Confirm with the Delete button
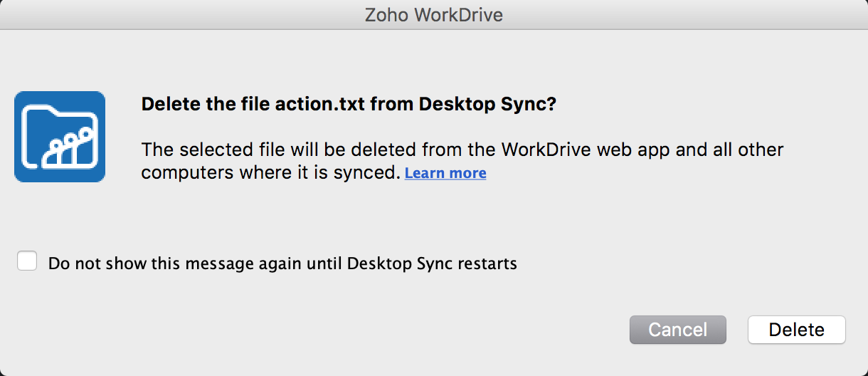 [x=796, y=330]
